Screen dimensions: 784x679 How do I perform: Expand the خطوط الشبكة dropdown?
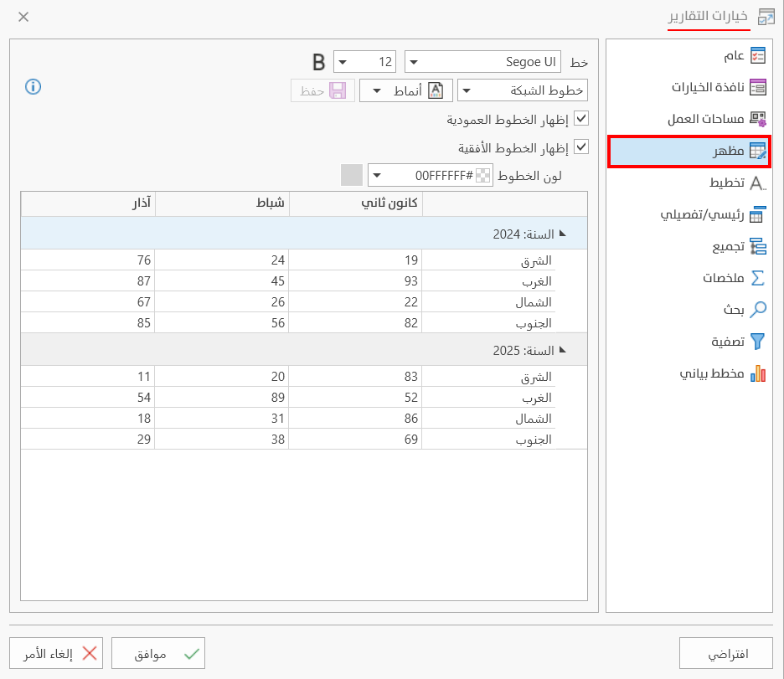tap(523, 90)
